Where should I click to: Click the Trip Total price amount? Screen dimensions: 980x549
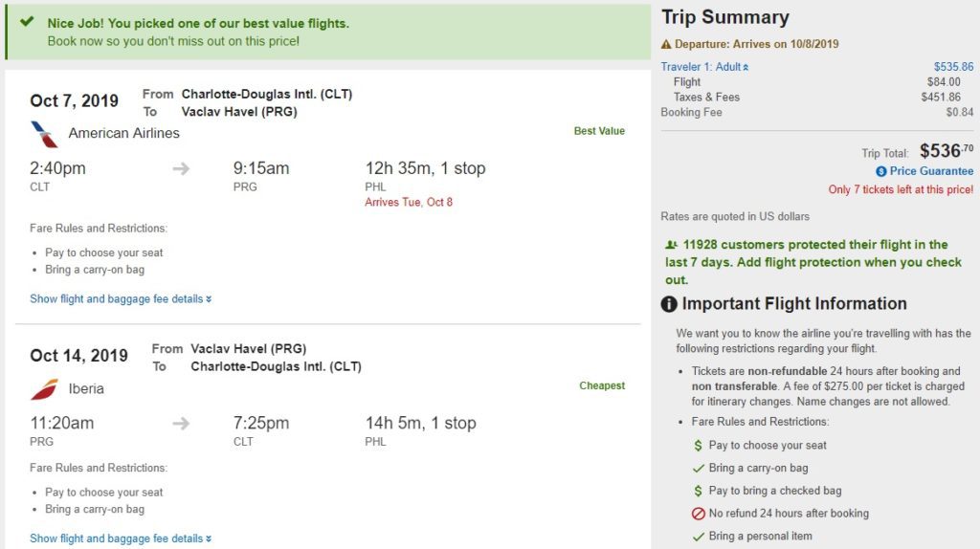pos(946,151)
